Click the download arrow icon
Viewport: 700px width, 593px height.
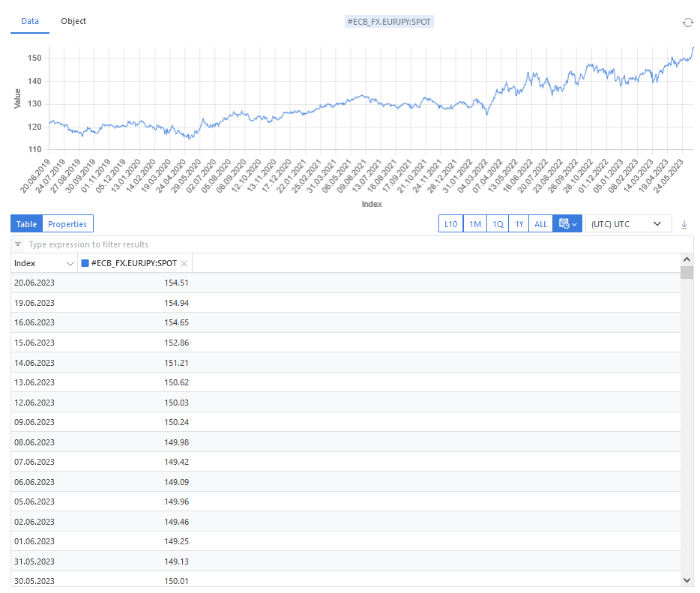[684, 224]
